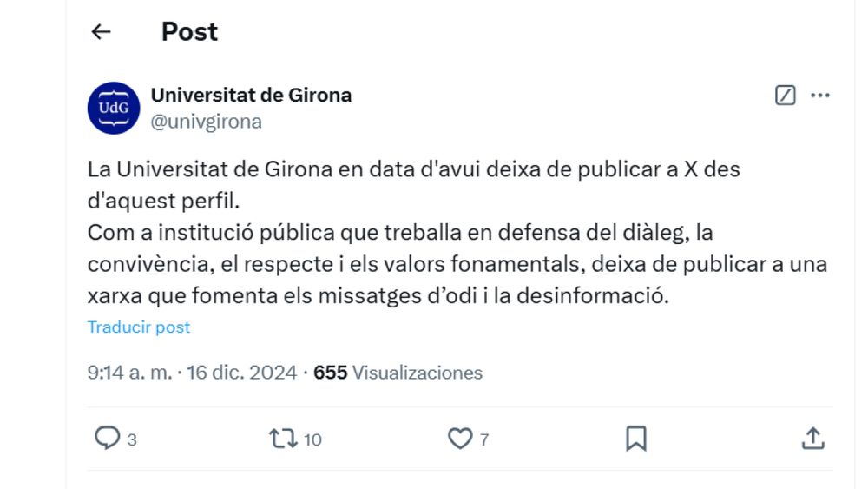Bookmark this post

(636, 439)
